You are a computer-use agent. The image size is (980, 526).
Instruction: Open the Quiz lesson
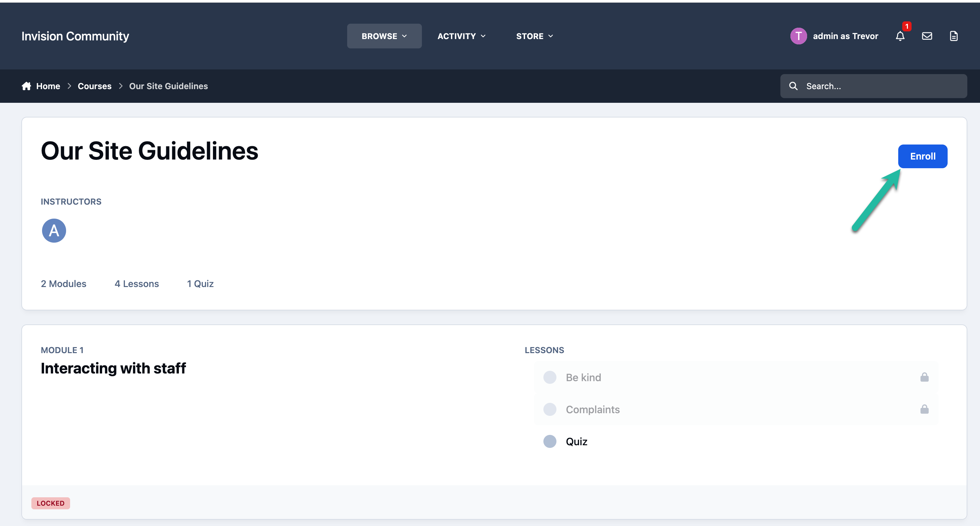576,442
